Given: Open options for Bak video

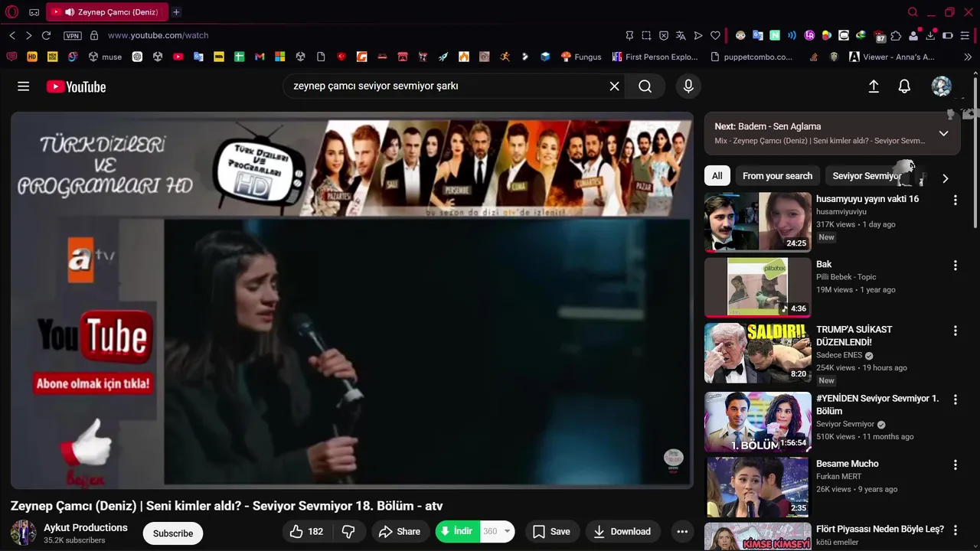Looking at the screenshot, I should click(x=955, y=266).
